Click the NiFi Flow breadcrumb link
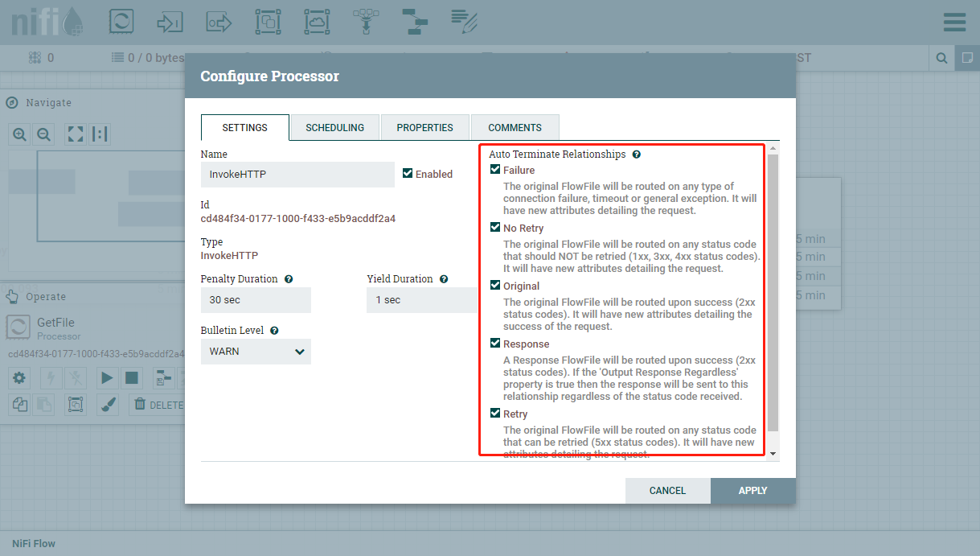 34,543
